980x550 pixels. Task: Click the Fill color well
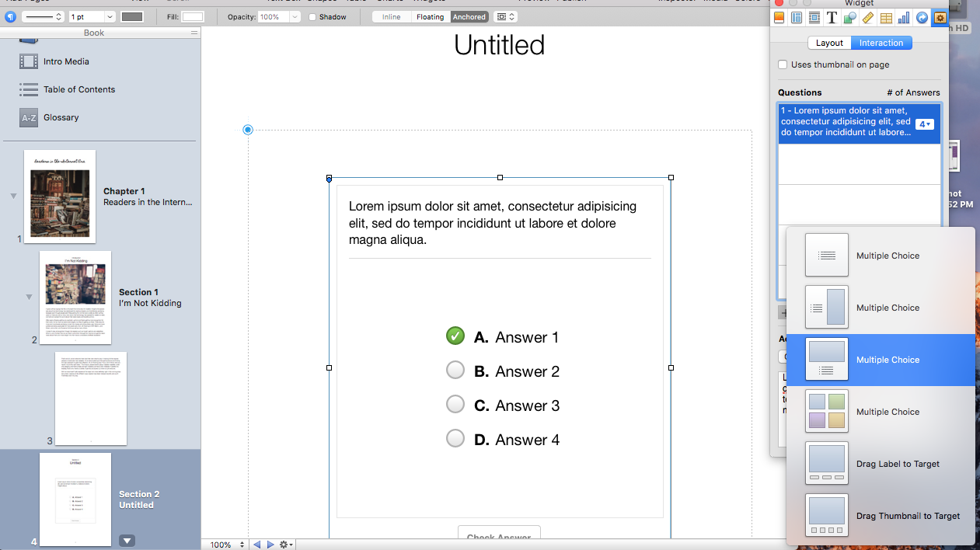pos(193,17)
